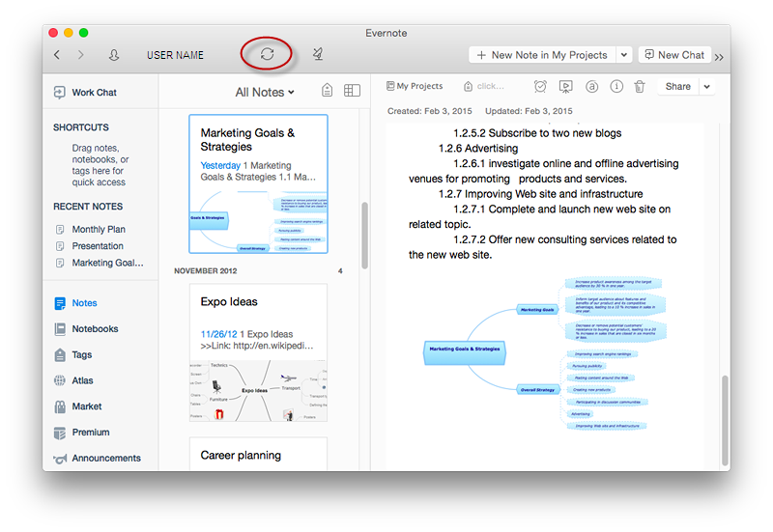Click the Market bag icon
Viewport: 773px width, 532px height.
(x=60, y=406)
